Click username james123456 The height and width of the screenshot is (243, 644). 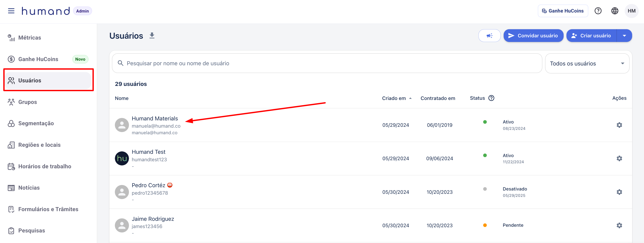click(x=147, y=227)
